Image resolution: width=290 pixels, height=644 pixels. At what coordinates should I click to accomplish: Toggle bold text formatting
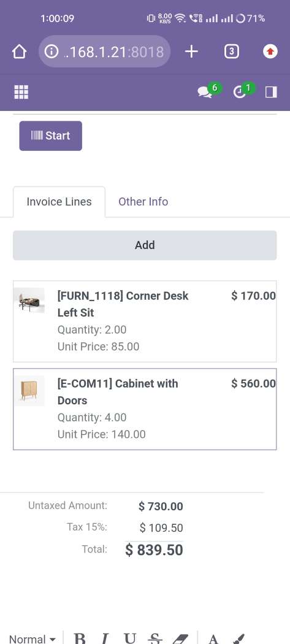(80, 638)
